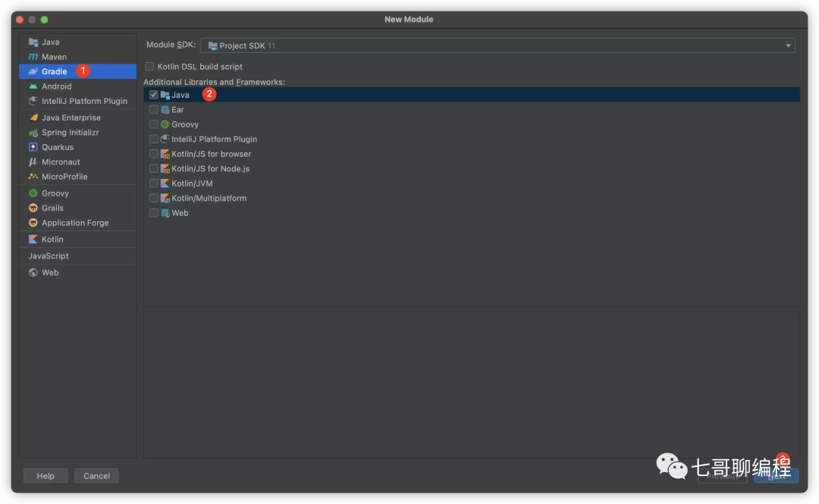The image size is (819, 504).
Task: Select the MicroProfile icon
Action: 33,177
